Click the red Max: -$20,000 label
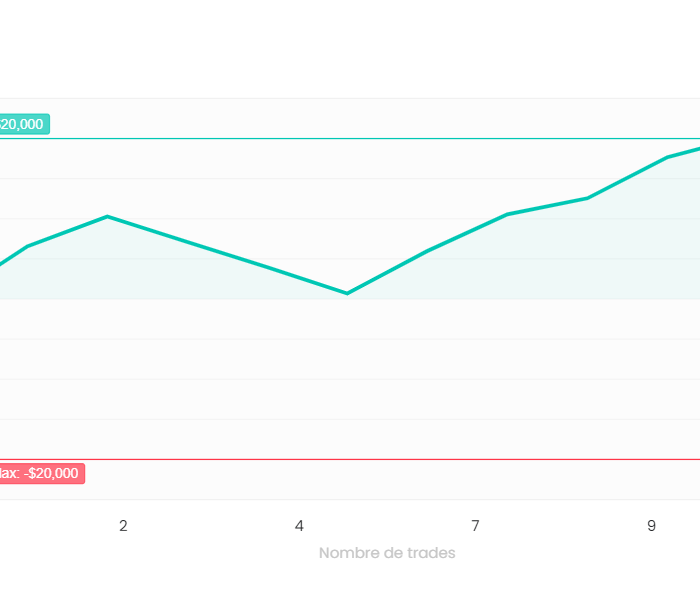This screenshot has height=589, width=700. (x=42, y=473)
